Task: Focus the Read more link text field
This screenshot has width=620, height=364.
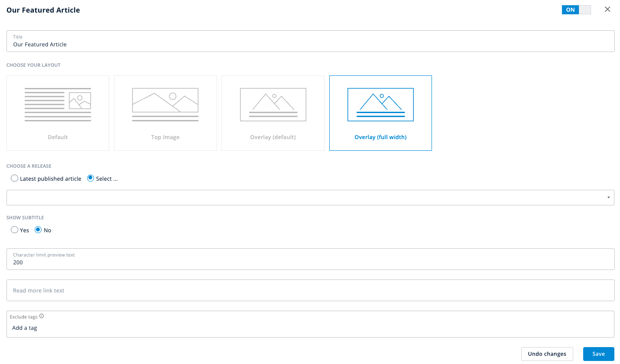Action: tap(310, 290)
